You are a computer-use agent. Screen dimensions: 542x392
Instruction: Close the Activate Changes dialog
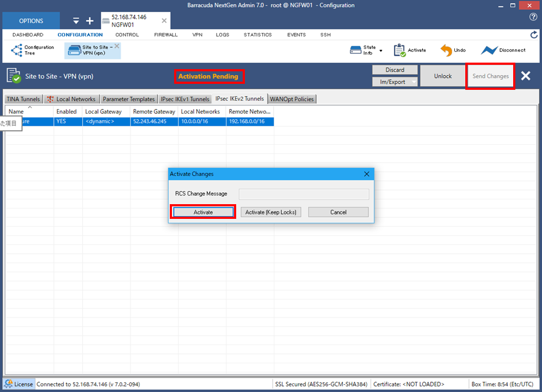367,174
